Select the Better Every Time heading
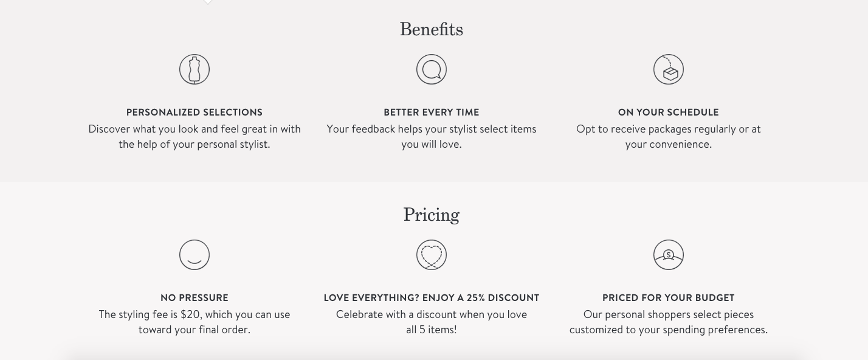 click(x=432, y=112)
